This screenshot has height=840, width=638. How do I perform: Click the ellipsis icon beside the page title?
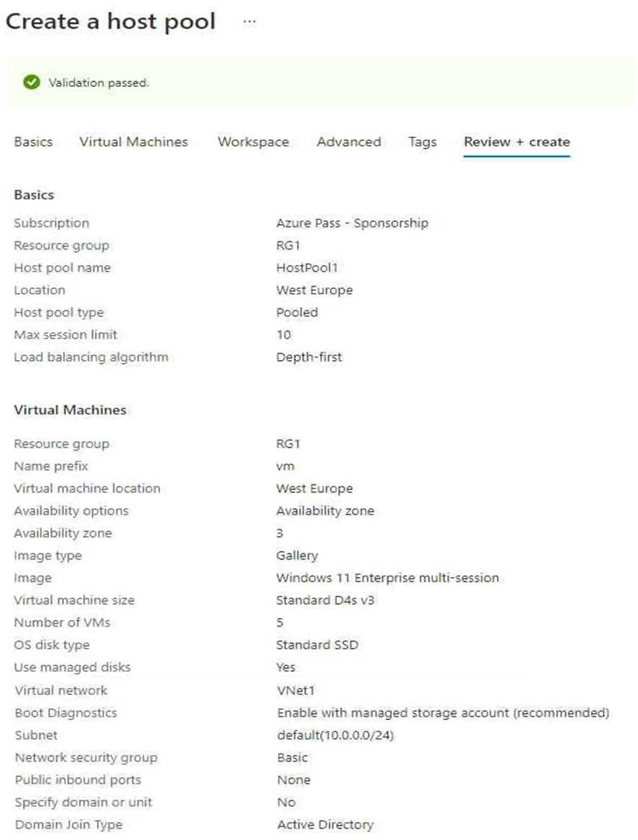[x=249, y=22]
